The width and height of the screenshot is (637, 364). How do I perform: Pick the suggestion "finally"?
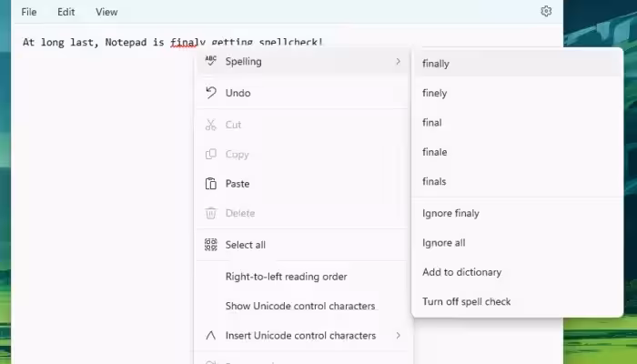[518, 64]
